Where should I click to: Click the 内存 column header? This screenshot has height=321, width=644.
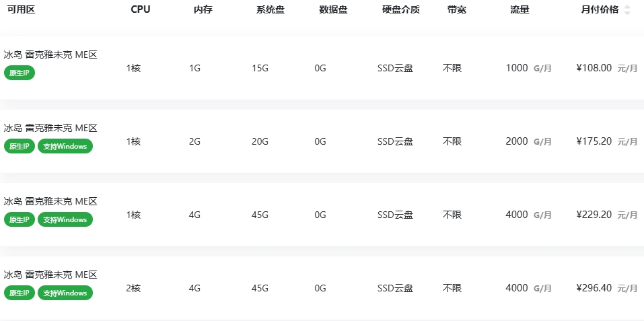click(203, 10)
